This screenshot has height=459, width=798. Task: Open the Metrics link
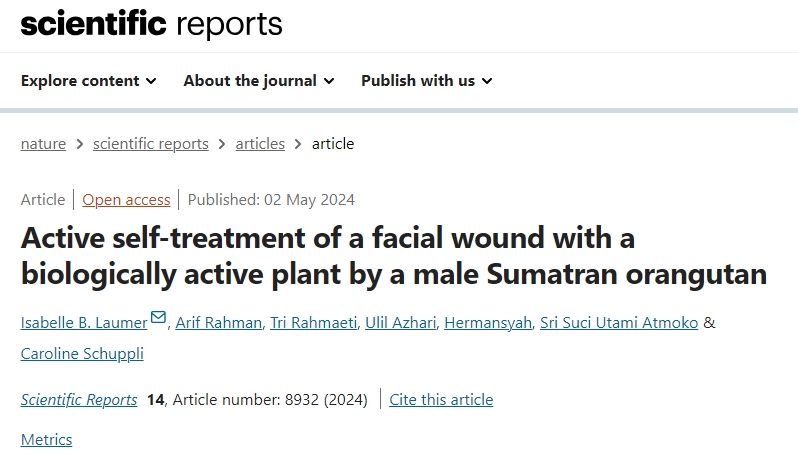pos(46,440)
